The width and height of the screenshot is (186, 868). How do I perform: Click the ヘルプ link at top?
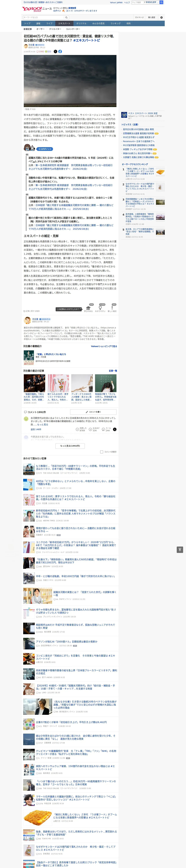pyautogui.click(x=127, y=2)
